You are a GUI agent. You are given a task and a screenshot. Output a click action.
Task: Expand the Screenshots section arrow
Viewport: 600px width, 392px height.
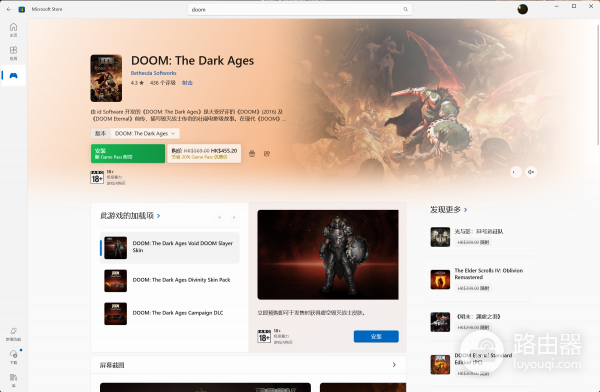coord(394,365)
